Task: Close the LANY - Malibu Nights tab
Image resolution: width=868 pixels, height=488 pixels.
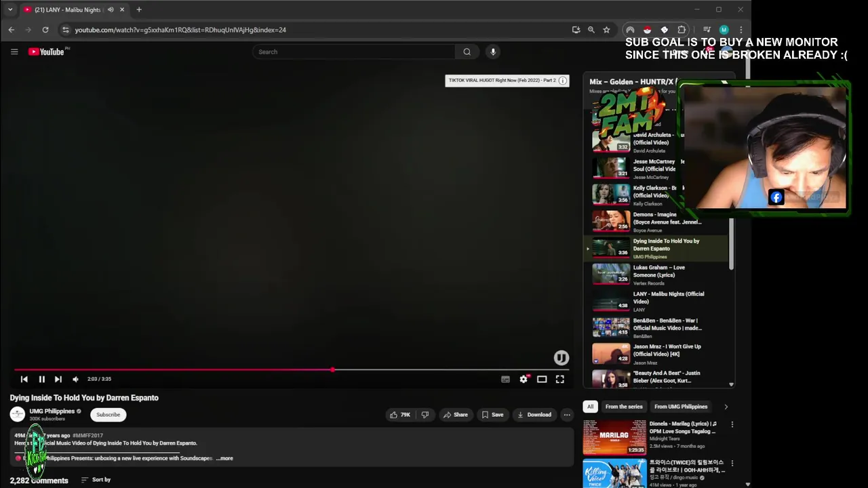Action: (122, 9)
